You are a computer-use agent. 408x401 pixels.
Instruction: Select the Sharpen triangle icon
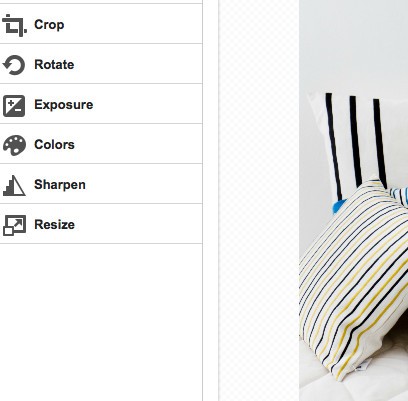click(14, 185)
